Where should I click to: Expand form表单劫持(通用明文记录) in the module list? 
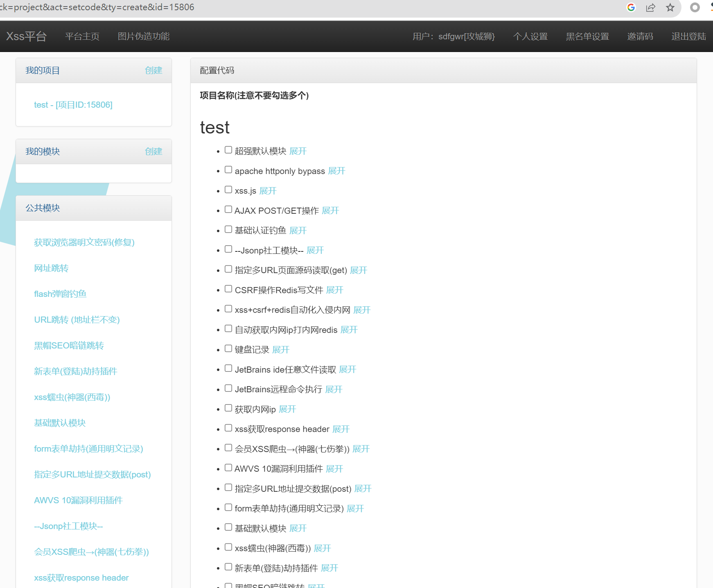pos(355,509)
